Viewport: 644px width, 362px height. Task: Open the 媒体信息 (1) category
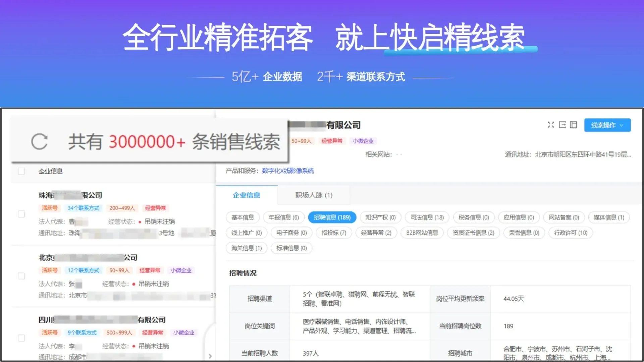coord(609,218)
